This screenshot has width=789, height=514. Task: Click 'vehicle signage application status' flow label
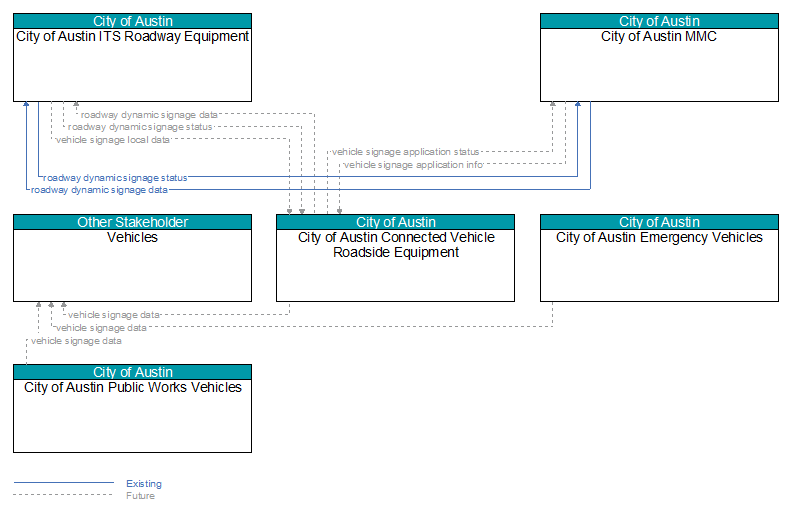pyautogui.click(x=405, y=152)
